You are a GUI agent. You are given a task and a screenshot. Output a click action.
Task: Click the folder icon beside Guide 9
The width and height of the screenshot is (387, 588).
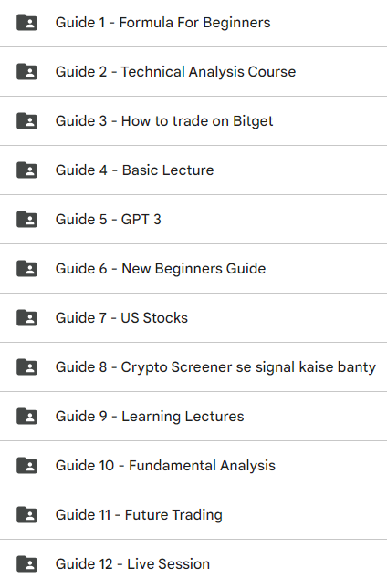pyautogui.click(x=26, y=417)
